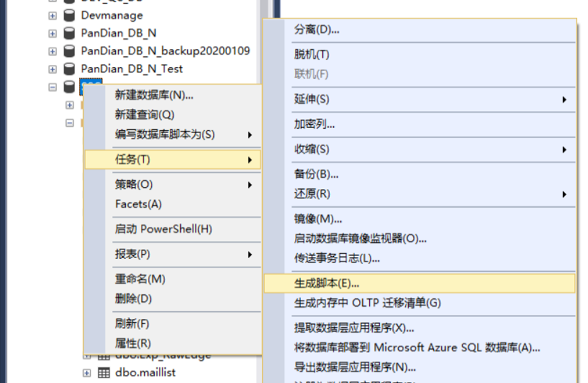This screenshot has height=383, width=588.
Task: Open the 还原(R) submenu
Action: click(x=419, y=194)
